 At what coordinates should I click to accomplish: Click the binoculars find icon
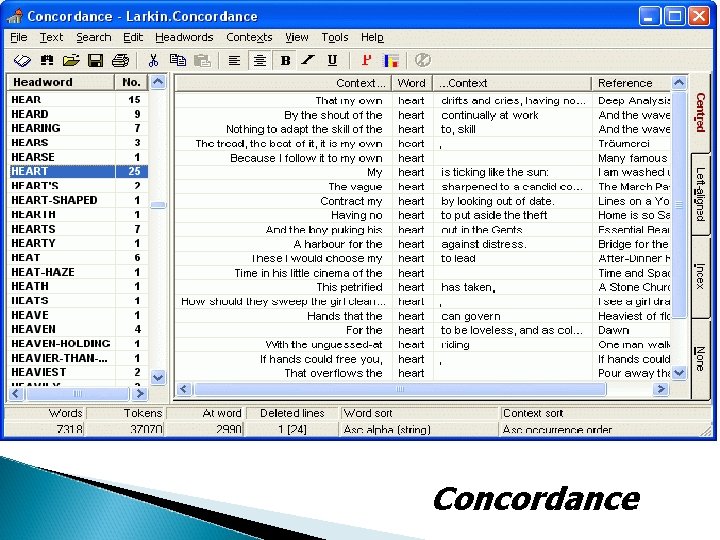(x=47, y=60)
